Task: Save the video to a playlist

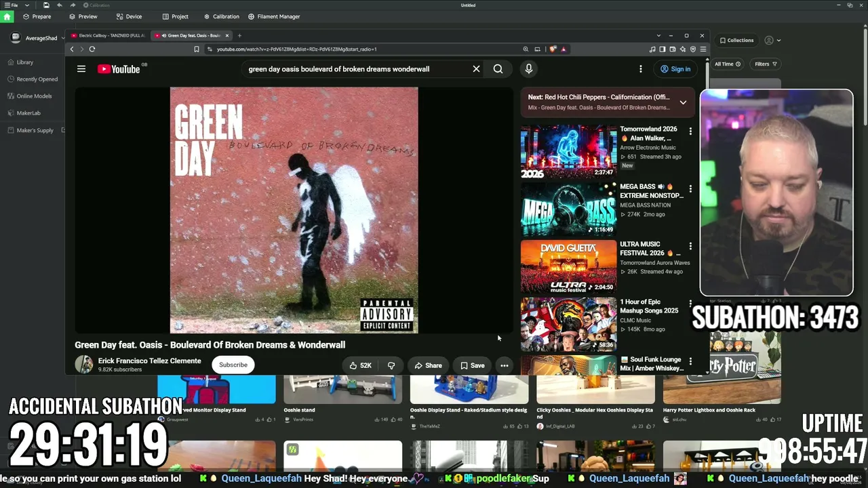Action: click(473, 365)
